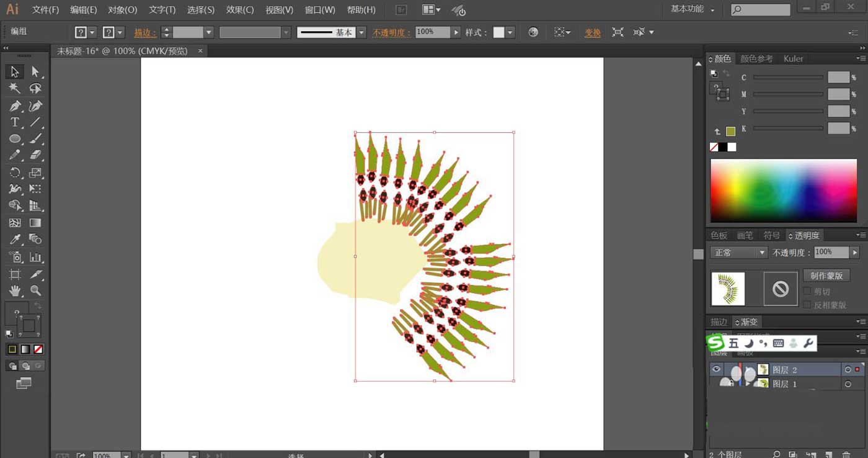
Task: Hide layer 图层 2 with eye icon
Action: tap(717, 369)
